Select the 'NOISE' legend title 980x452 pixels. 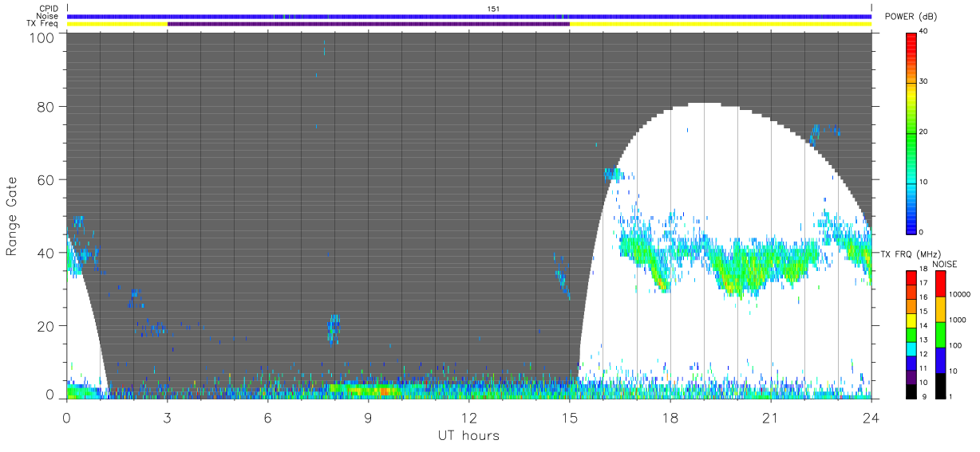pos(946,264)
